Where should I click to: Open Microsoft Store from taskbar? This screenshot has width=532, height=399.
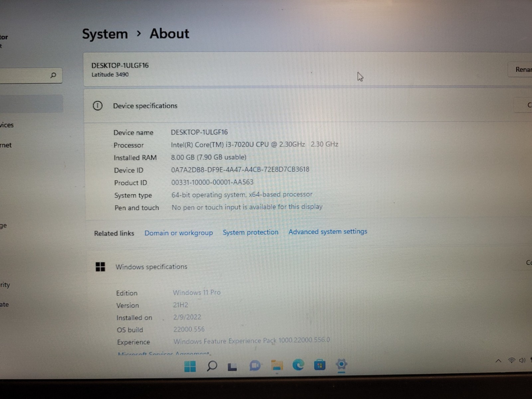coord(320,365)
